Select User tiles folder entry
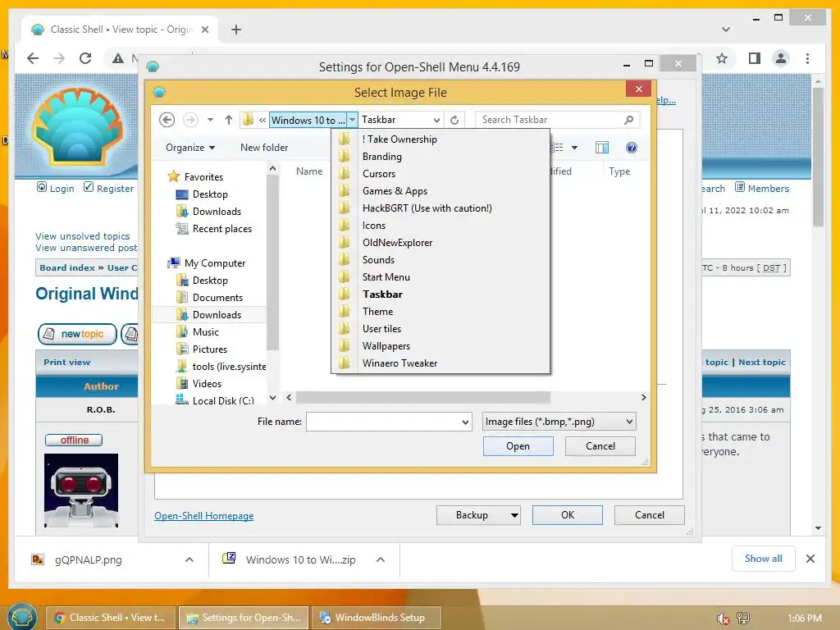The height and width of the screenshot is (630, 840). coord(381,329)
